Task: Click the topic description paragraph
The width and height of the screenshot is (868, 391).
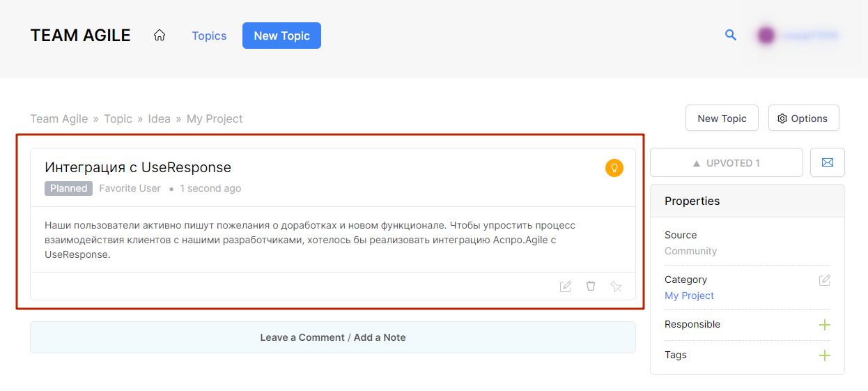Action: click(x=310, y=240)
